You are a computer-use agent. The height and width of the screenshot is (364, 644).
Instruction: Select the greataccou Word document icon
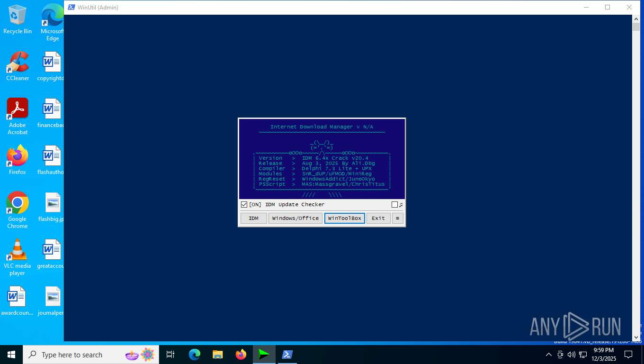point(51,254)
